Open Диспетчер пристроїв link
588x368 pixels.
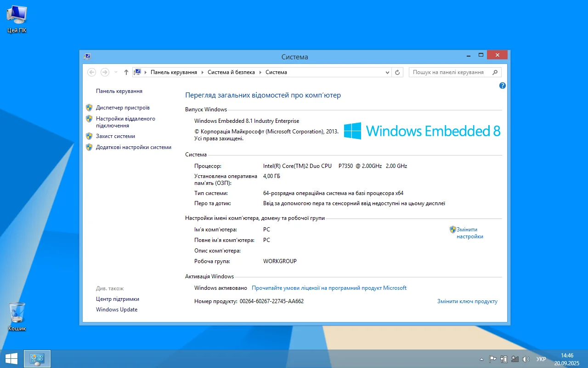pyautogui.click(x=123, y=108)
